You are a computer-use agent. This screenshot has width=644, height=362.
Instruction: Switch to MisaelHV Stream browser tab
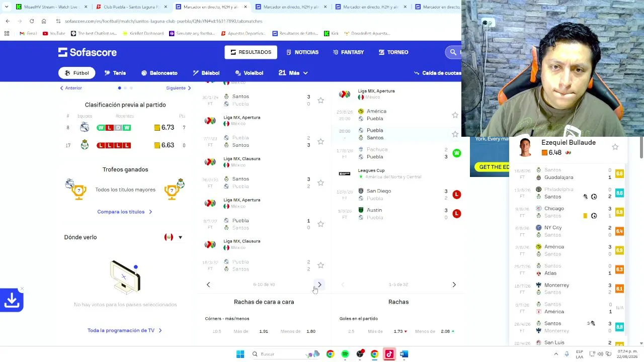pyautogui.click(x=50, y=7)
